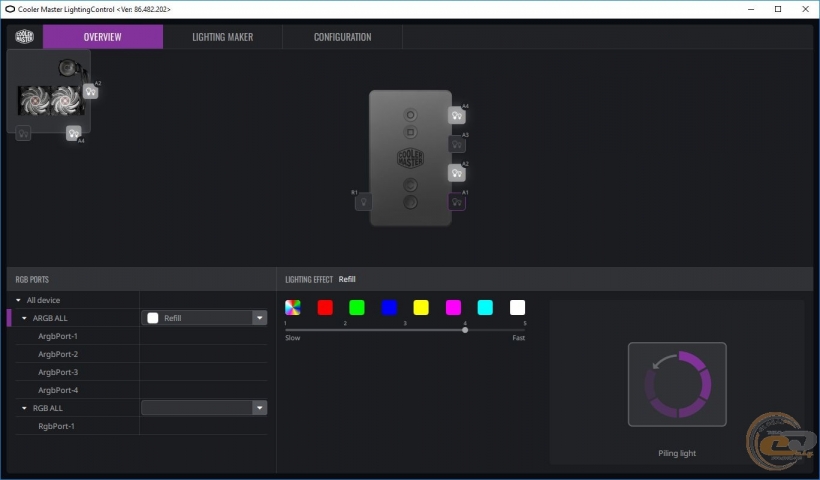Click the Refill lighting effect name in the header
The width and height of the screenshot is (820, 480).
click(347, 279)
